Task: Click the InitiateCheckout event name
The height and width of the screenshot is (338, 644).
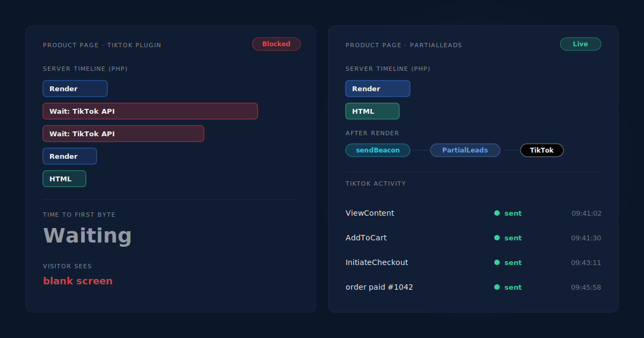Action: click(377, 262)
